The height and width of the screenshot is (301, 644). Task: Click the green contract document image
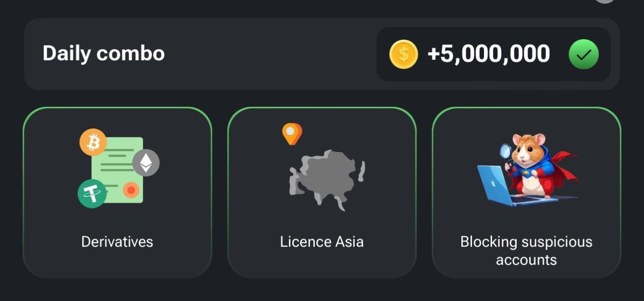point(117,170)
